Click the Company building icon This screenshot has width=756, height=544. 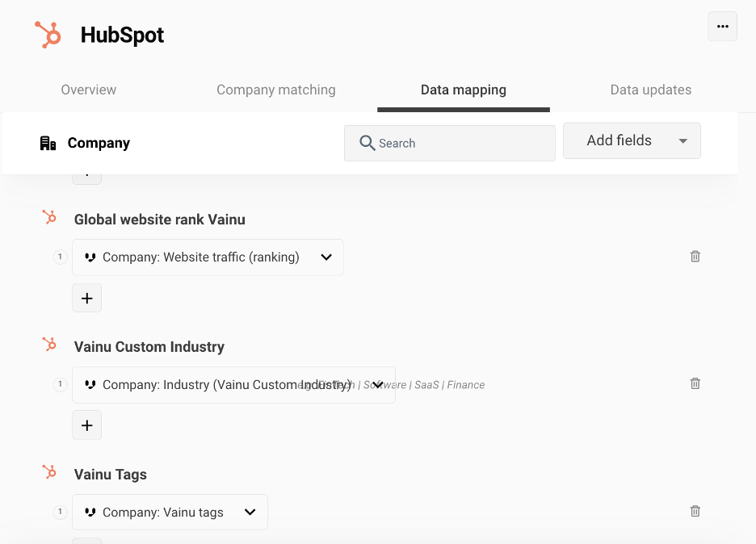pyautogui.click(x=48, y=144)
